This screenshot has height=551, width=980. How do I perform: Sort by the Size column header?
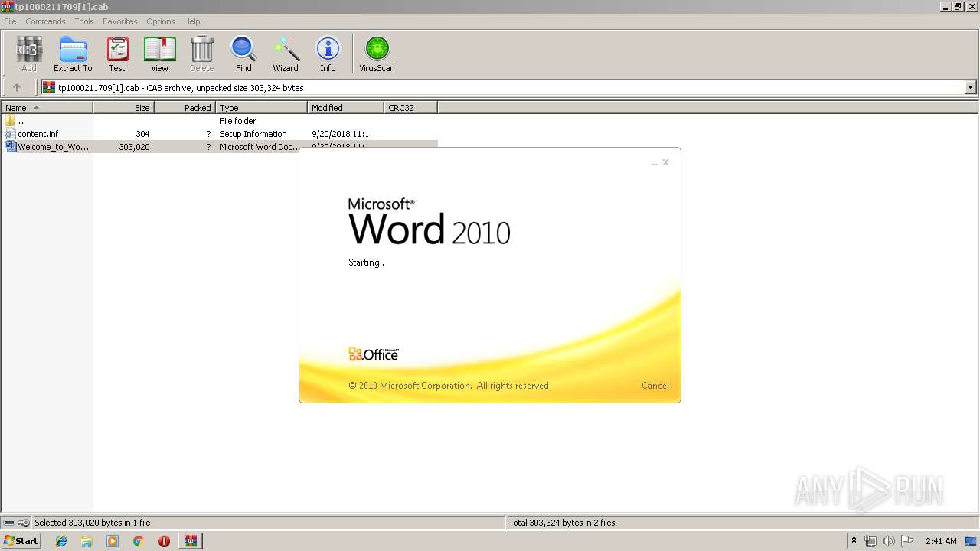point(123,108)
